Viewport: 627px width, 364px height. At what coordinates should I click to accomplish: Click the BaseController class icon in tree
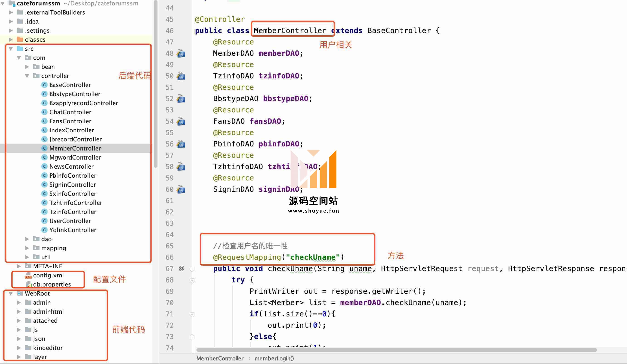44,85
